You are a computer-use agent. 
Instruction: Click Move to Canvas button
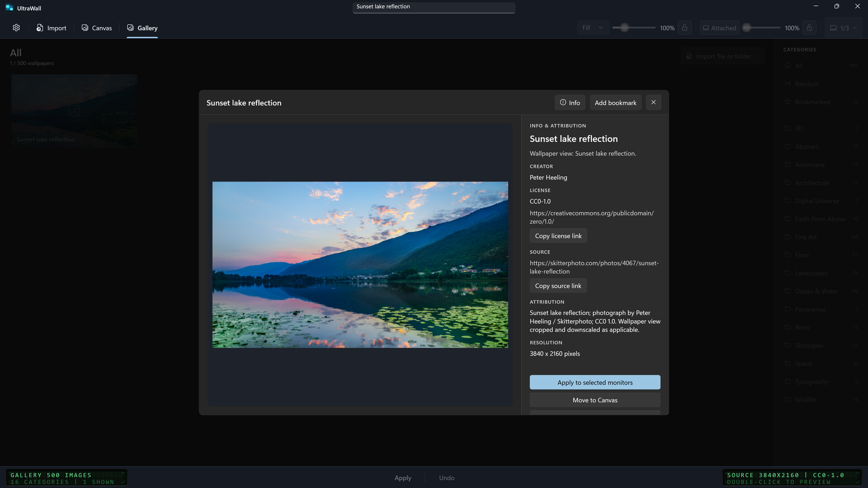pos(595,400)
